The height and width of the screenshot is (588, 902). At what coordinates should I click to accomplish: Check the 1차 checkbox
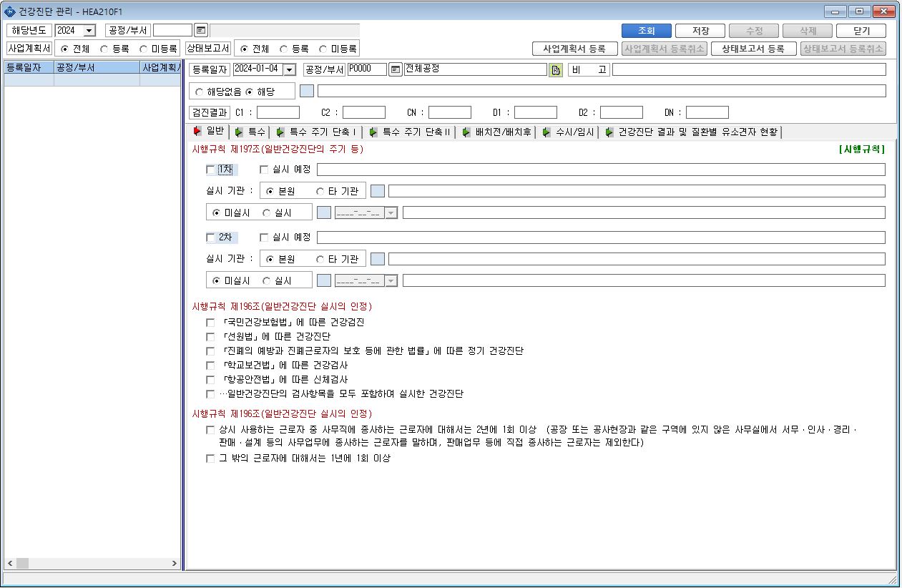(210, 170)
